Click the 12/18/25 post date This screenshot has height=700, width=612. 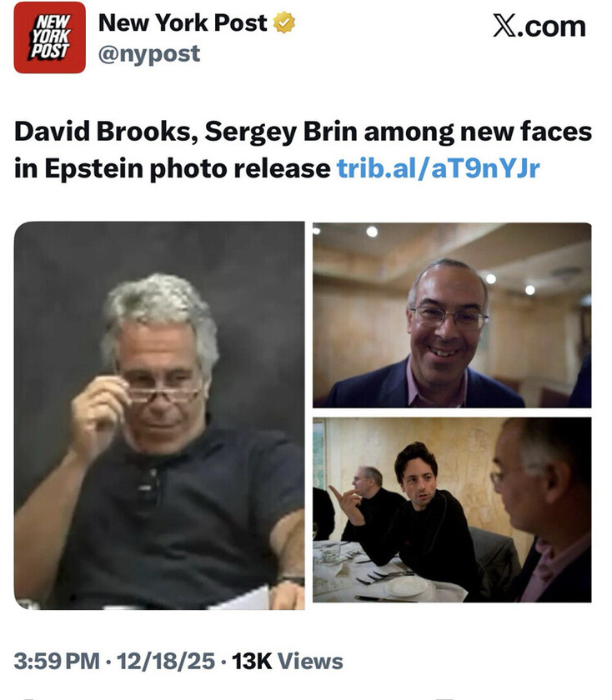(x=166, y=661)
